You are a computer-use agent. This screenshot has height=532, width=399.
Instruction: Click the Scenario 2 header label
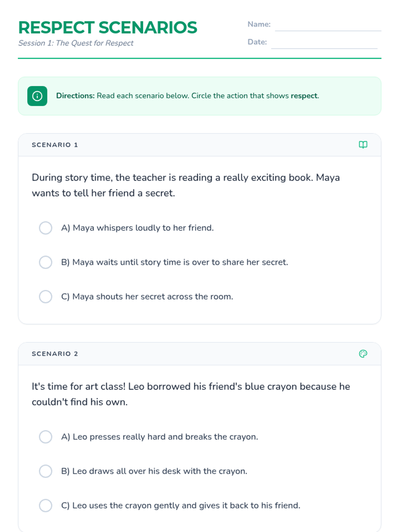55,354
